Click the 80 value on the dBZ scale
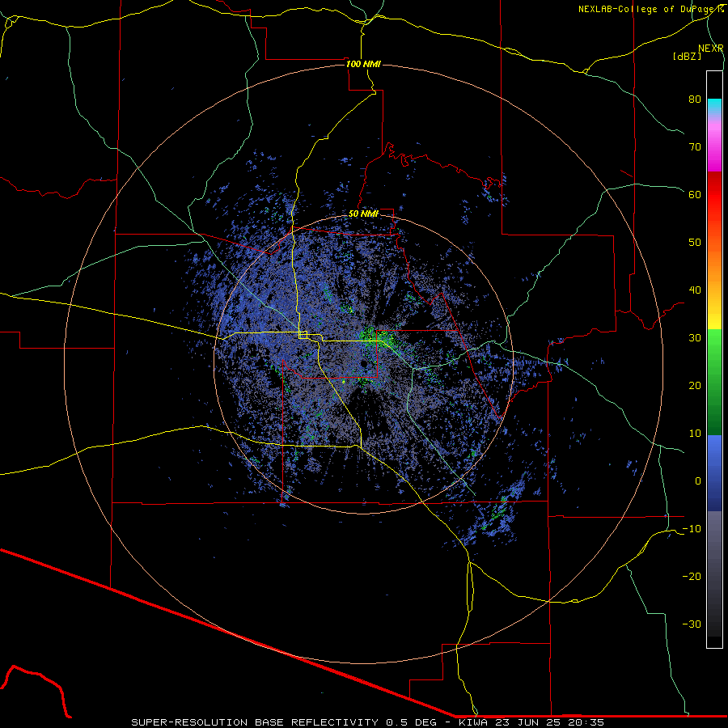The image size is (728, 728). click(695, 99)
